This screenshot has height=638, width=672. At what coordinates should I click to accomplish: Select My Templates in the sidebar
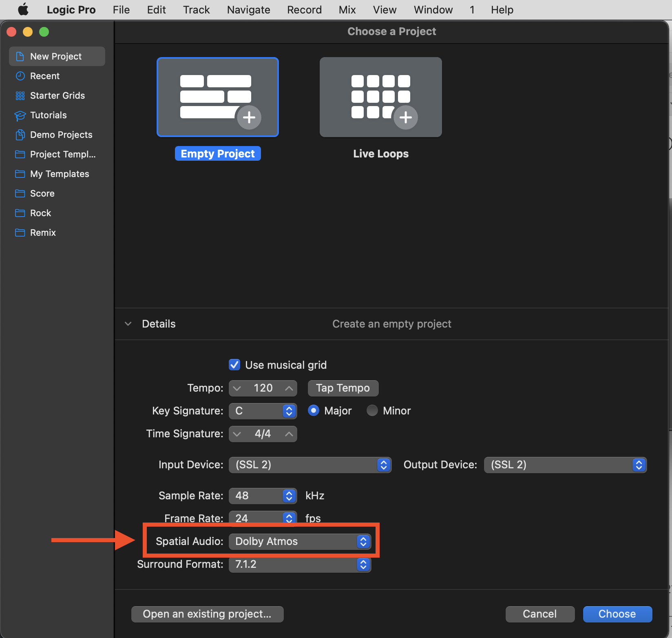(x=57, y=174)
